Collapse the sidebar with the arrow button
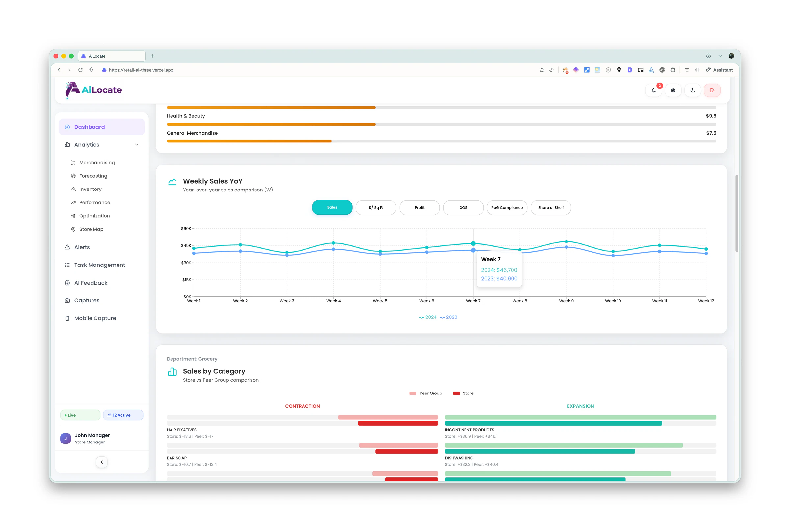Screen dimensions: 790x532 pyautogui.click(x=102, y=462)
